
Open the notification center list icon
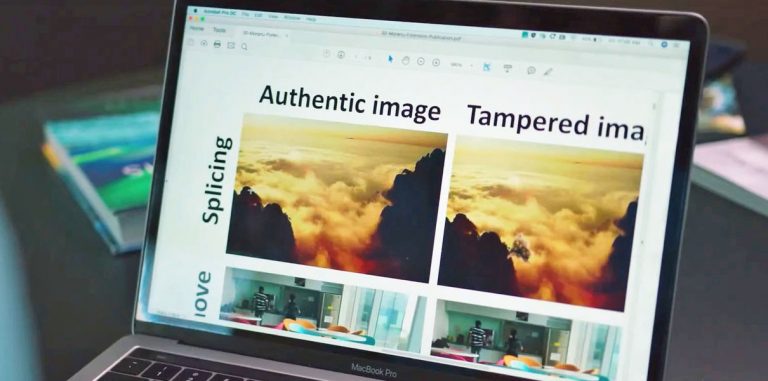tap(676, 45)
